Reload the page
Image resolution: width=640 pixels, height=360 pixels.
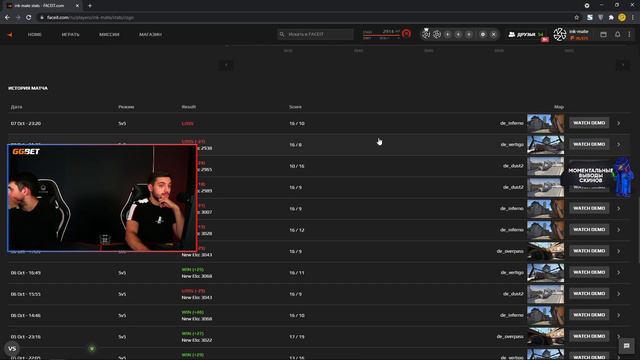(x=29, y=18)
